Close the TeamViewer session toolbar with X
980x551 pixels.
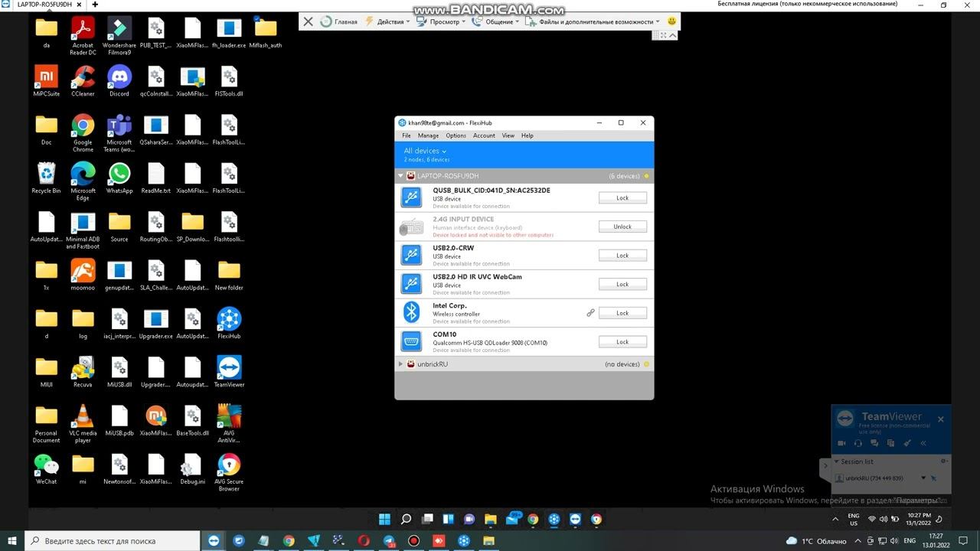[308, 21]
